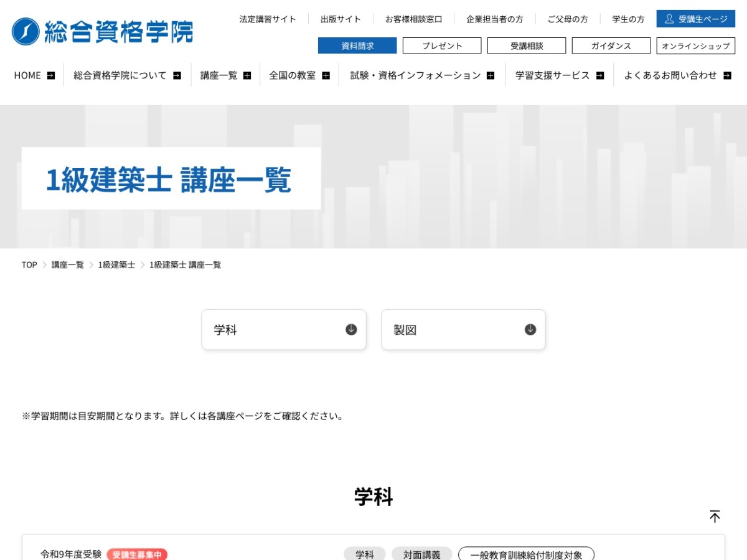Image resolution: width=747 pixels, height=560 pixels.
Task: Click the 受講相談 button
Action: point(527,45)
